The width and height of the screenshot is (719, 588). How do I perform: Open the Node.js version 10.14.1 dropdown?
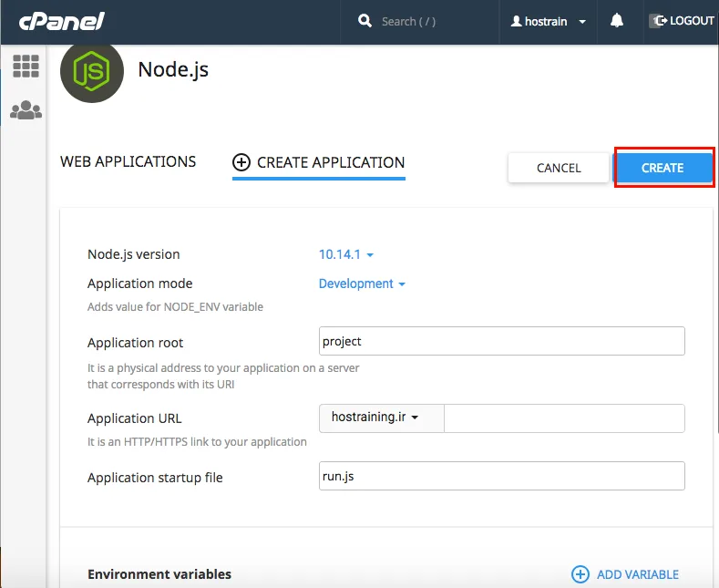tap(346, 254)
